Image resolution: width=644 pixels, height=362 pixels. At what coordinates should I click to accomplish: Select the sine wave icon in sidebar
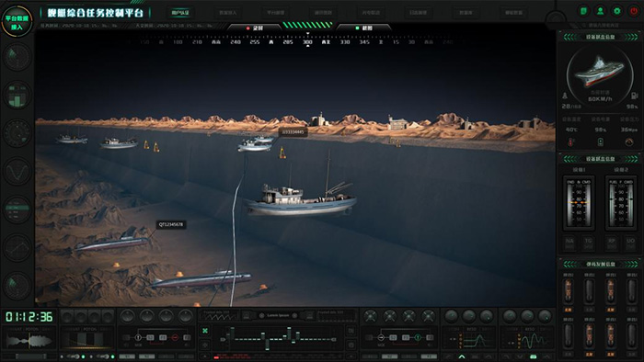tap(17, 172)
